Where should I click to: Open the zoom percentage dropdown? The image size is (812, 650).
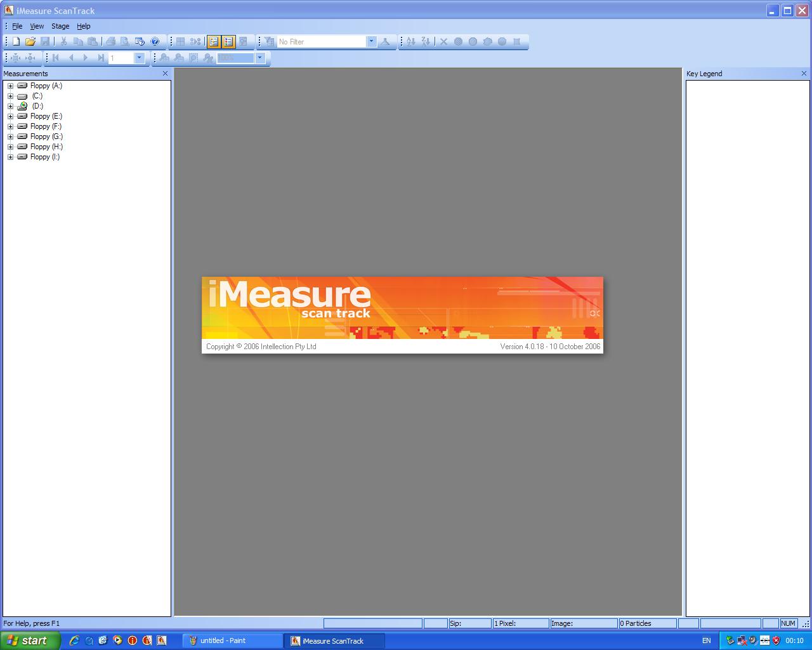pos(259,58)
